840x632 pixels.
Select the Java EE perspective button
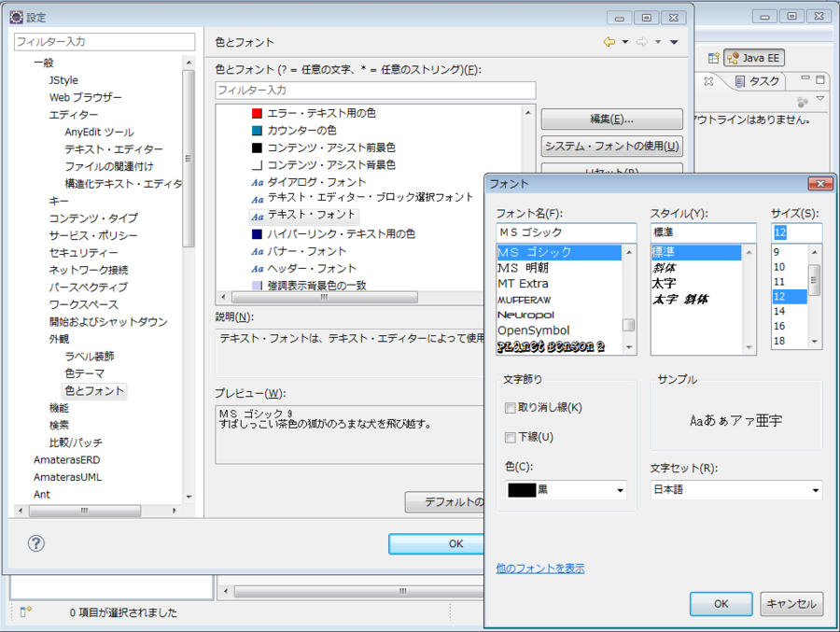(754, 58)
